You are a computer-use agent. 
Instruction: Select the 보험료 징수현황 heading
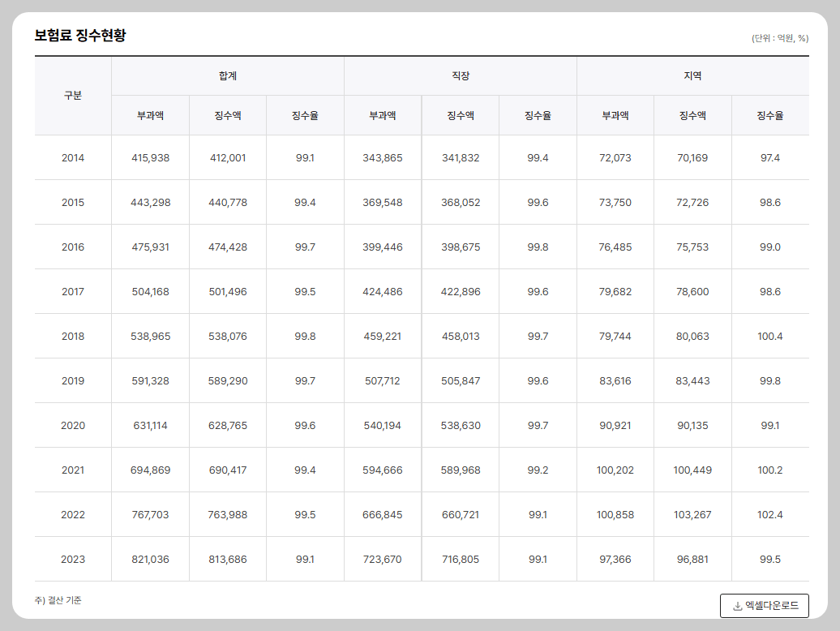(x=80, y=36)
